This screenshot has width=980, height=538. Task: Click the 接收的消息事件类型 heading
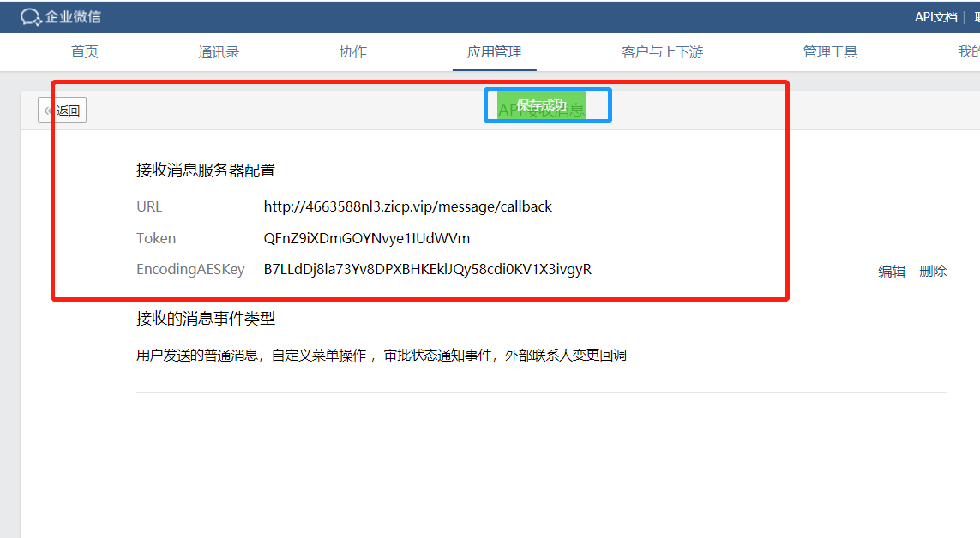point(206,319)
